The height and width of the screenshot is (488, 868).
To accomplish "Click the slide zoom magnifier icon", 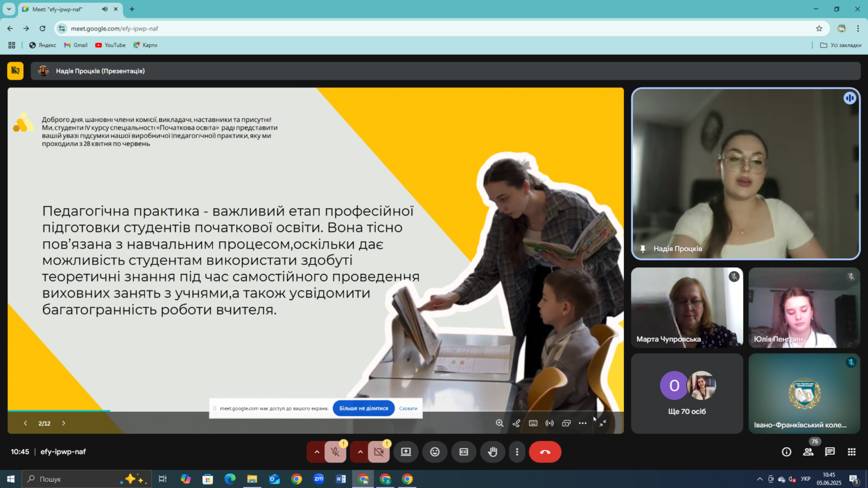I will (500, 423).
